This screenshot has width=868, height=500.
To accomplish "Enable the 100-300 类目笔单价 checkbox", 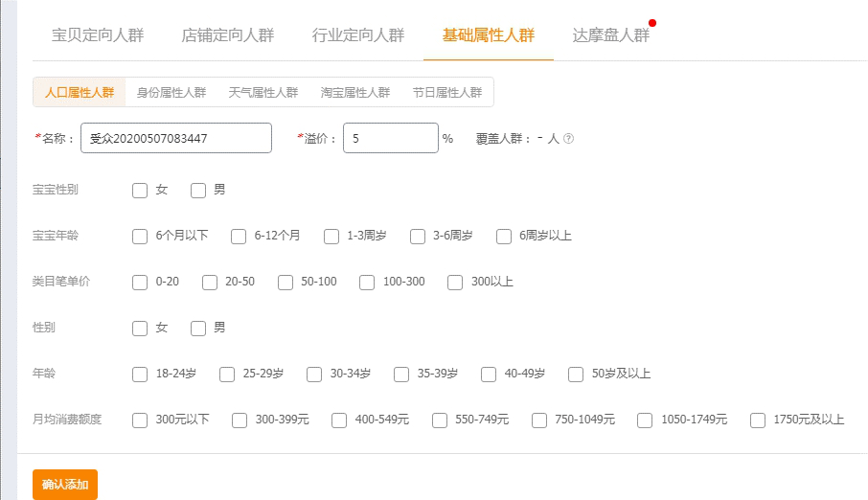I will 367,283.
